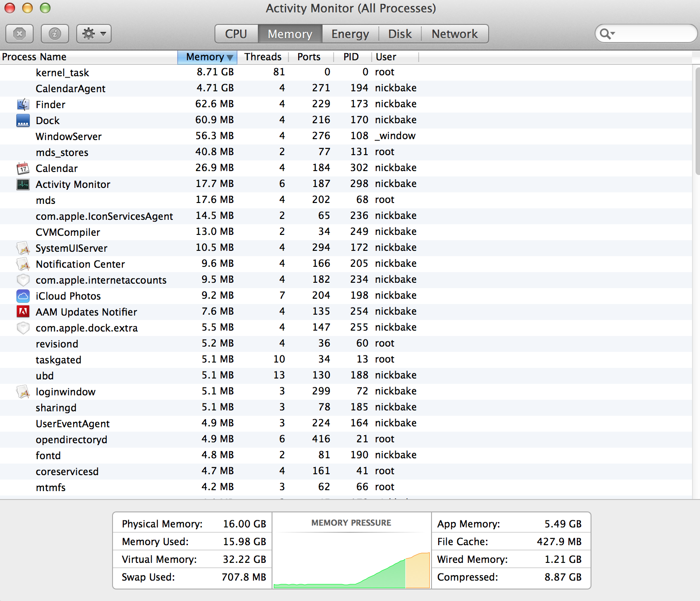Click the mds_stores process name
The height and width of the screenshot is (601, 700).
(62, 152)
